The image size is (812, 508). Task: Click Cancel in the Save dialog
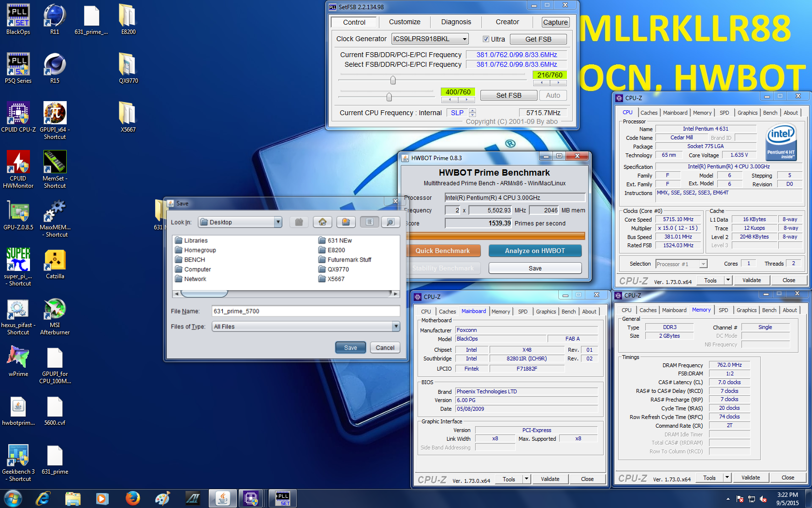coord(385,347)
